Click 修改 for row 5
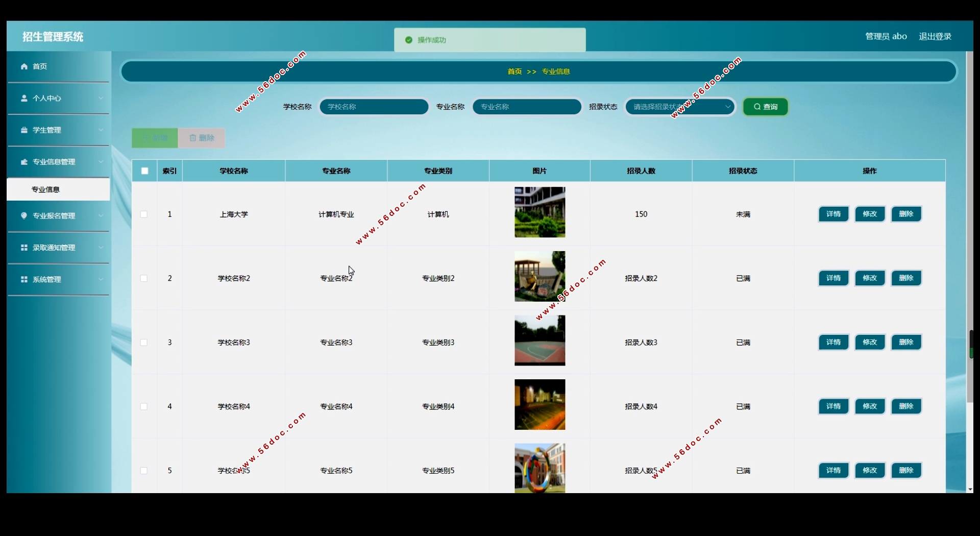 pos(870,470)
